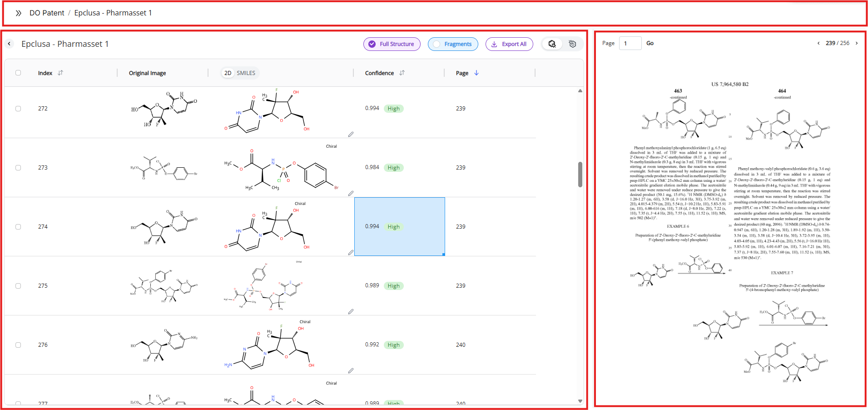
Task: Select the checkbox for row 273
Action: [x=18, y=168]
